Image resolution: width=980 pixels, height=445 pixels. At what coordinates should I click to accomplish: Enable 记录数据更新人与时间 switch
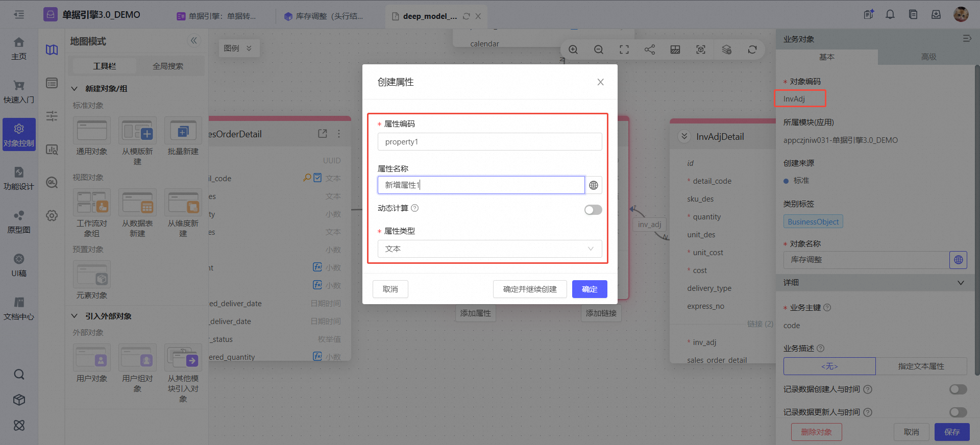click(958, 412)
